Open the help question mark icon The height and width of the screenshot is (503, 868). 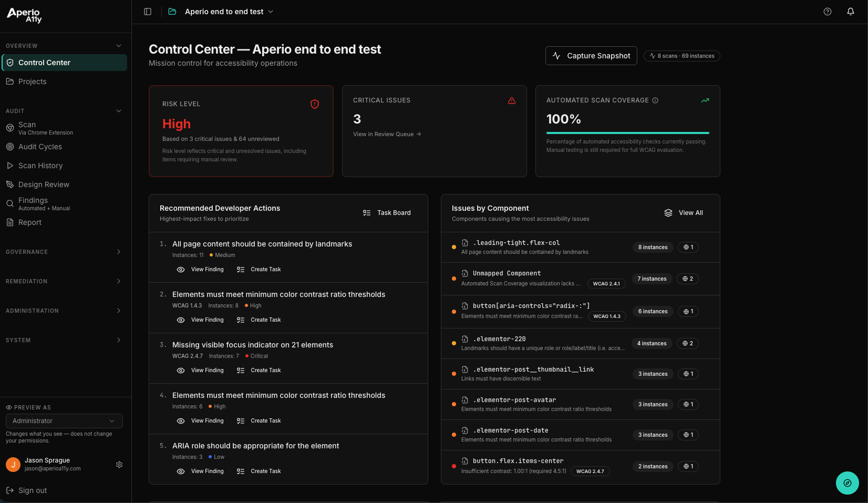tap(828, 12)
